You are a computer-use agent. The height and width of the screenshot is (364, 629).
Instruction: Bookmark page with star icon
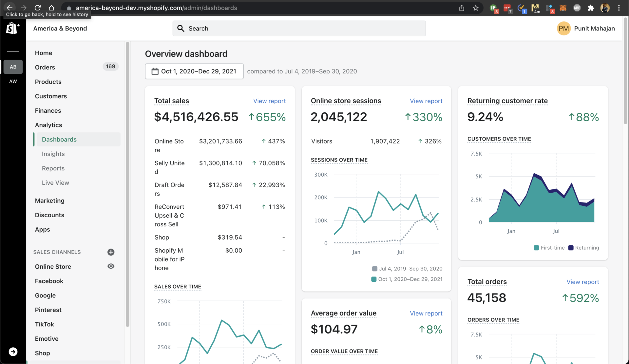pyautogui.click(x=476, y=8)
